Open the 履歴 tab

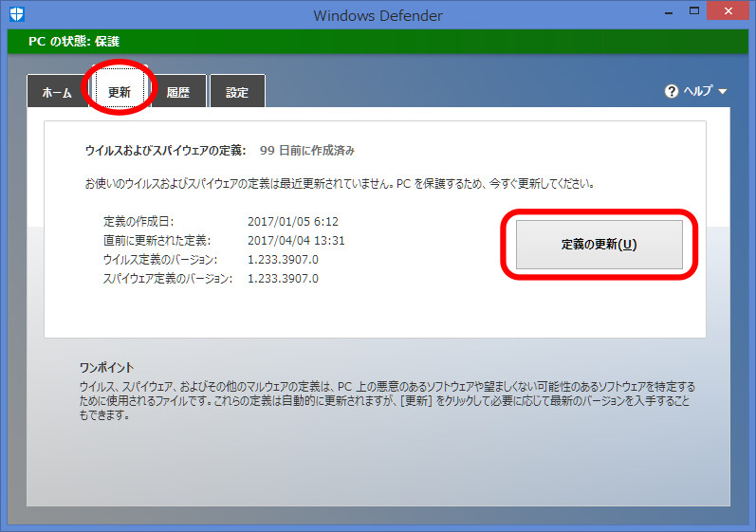click(178, 92)
